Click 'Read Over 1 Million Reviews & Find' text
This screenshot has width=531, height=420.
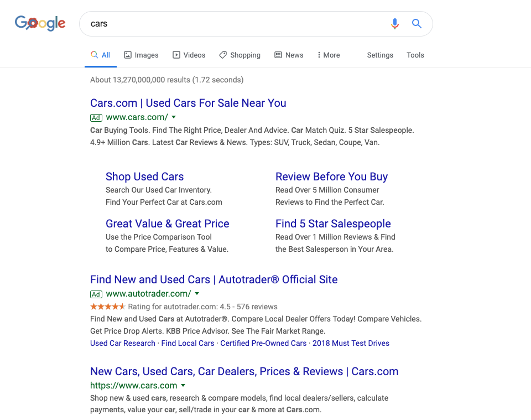[x=335, y=237]
